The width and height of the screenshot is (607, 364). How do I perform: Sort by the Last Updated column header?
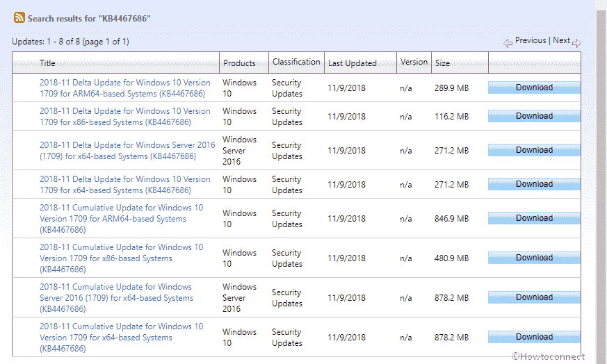click(x=353, y=63)
